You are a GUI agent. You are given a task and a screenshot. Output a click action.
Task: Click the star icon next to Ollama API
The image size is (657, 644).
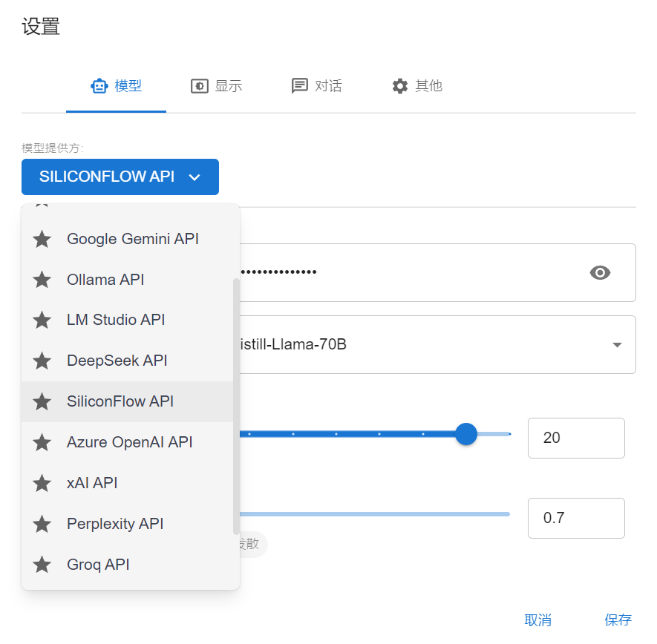pos(42,280)
